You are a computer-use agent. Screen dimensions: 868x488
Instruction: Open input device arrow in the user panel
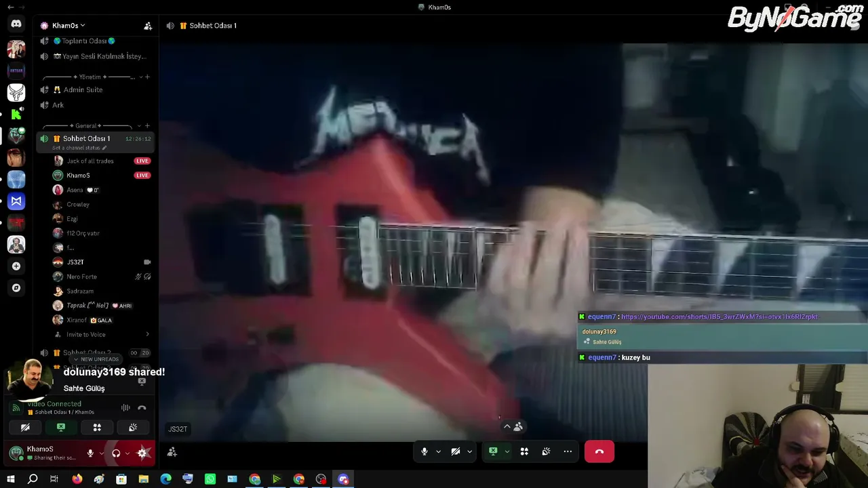coord(102,453)
